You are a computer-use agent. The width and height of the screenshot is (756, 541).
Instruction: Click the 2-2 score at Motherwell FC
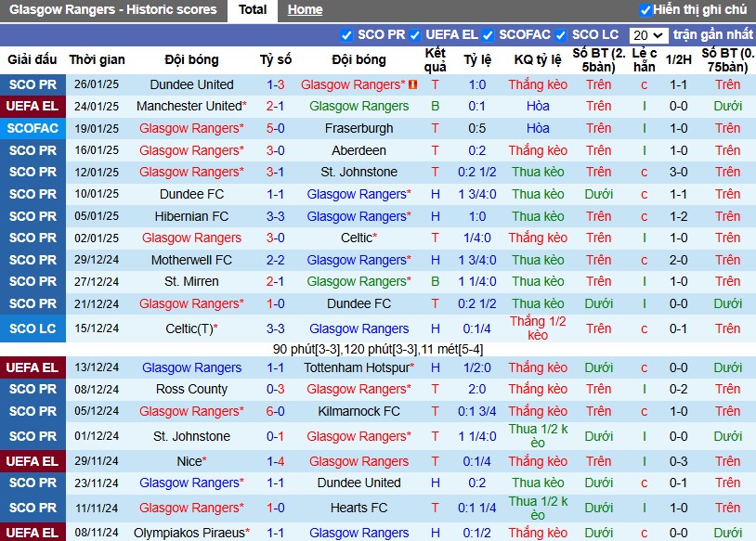(x=275, y=260)
